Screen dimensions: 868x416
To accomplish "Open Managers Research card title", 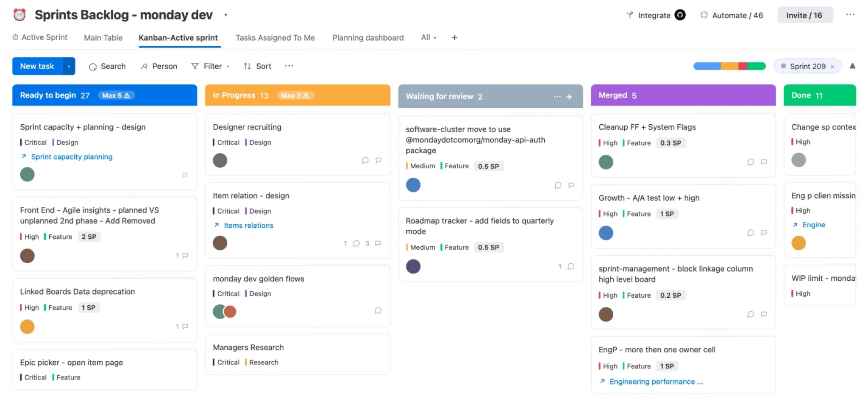I will click(248, 347).
